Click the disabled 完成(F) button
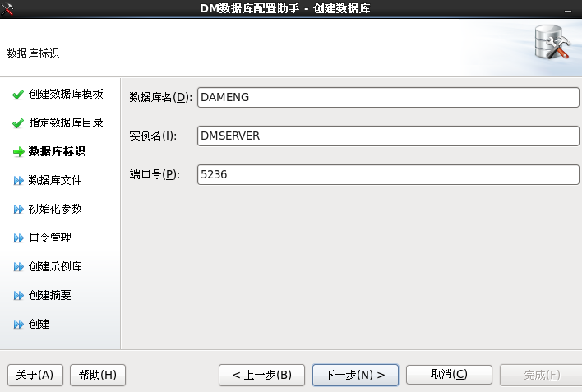The height and width of the screenshot is (392, 582). click(x=542, y=375)
